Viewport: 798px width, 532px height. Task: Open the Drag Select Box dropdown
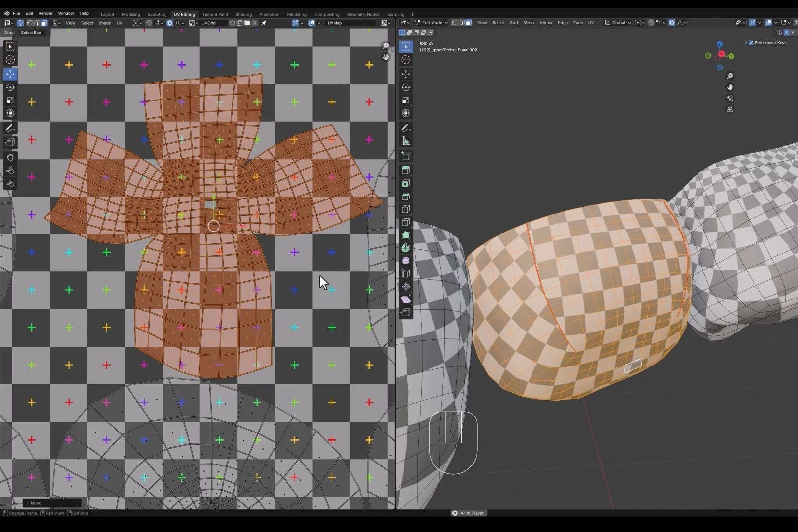33,33
